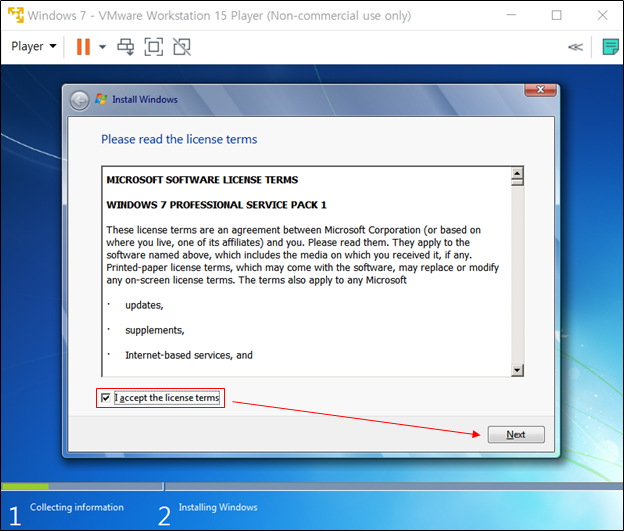Go back in Install Windows wizard
The image size is (624, 531).
tap(80, 100)
